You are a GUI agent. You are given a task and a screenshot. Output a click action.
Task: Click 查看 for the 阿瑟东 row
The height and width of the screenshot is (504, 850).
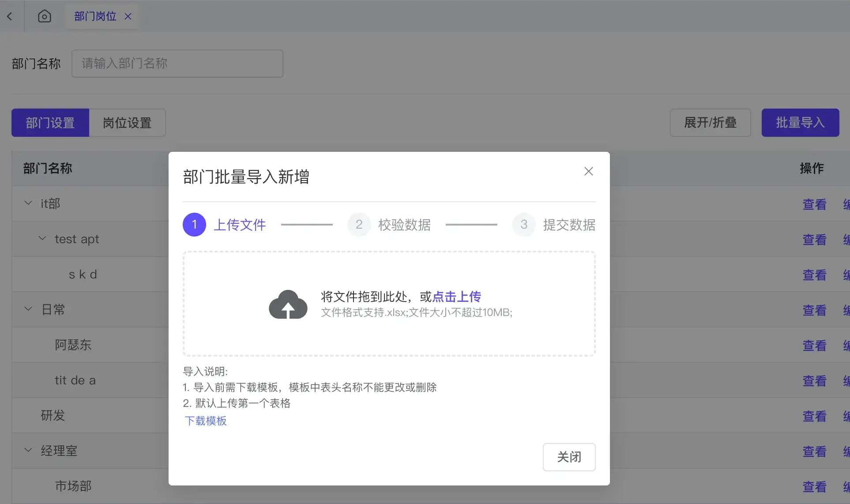[814, 346]
